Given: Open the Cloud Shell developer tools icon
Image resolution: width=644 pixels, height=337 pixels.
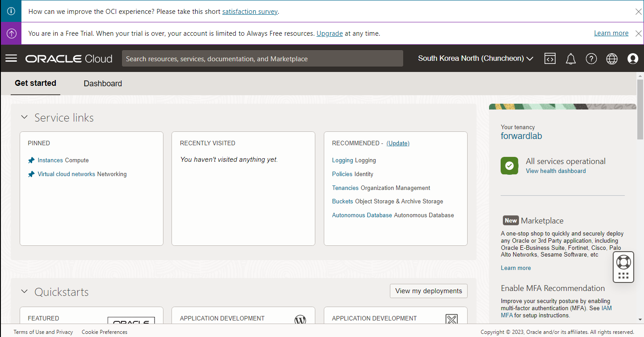Looking at the screenshot, I should tap(550, 59).
